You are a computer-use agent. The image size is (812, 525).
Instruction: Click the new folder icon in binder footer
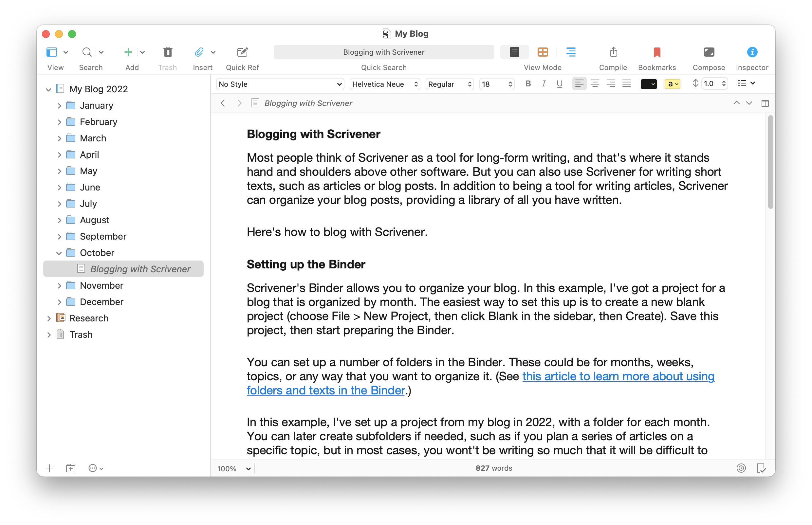[x=71, y=468]
